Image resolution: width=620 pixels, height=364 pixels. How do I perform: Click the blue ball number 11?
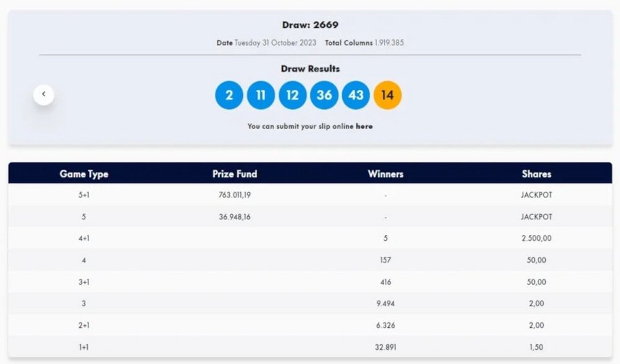pyautogui.click(x=260, y=95)
